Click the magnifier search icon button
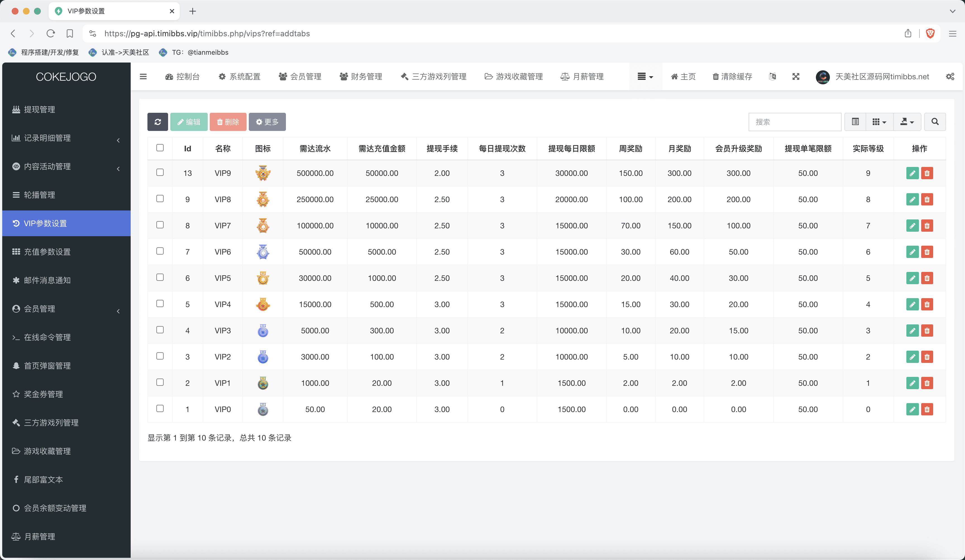Viewport: 965px width, 560px height. pyautogui.click(x=935, y=122)
